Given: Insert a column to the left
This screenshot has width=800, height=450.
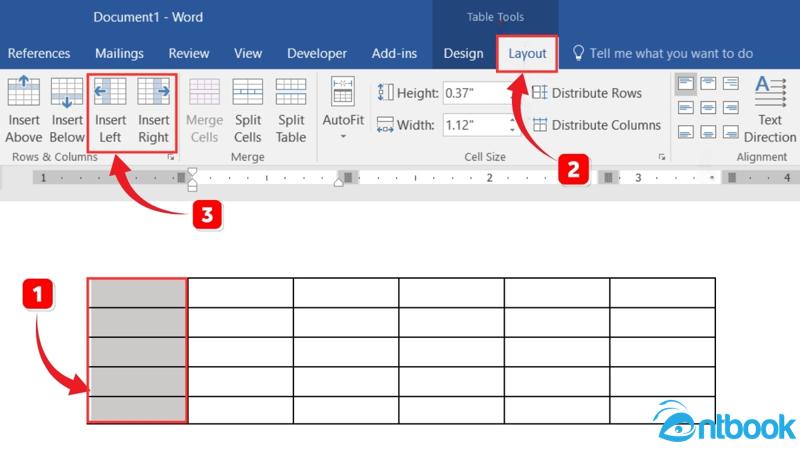Looking at the screenshot, I should click(110, 110).
